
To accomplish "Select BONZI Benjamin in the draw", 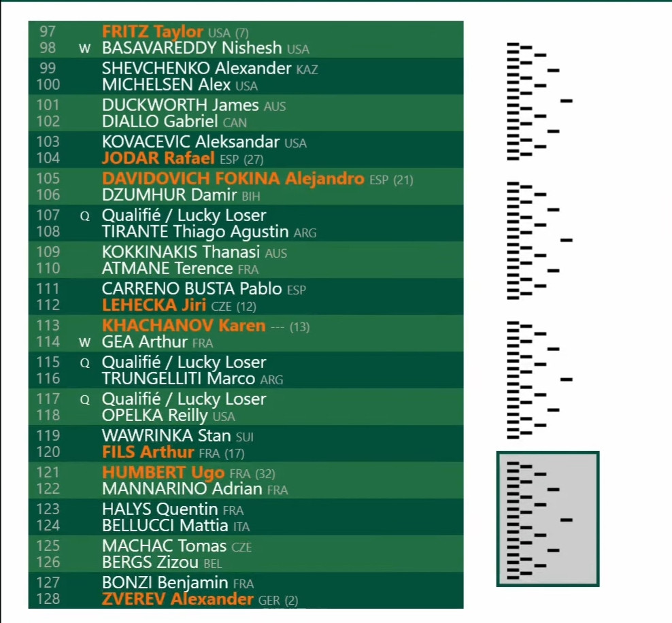I will [165, 583].
